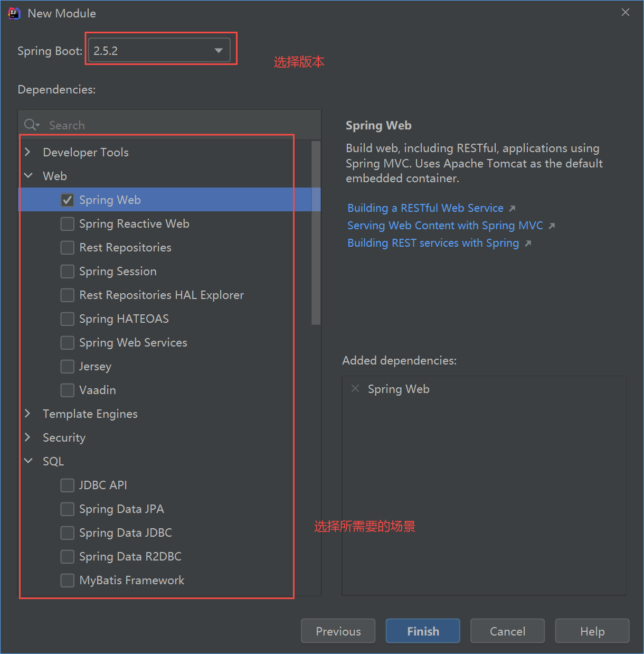The height and width of the screenshot is (654, 644).
Task: Tick Spring Web Services checkbox
Action: point(67,342)
